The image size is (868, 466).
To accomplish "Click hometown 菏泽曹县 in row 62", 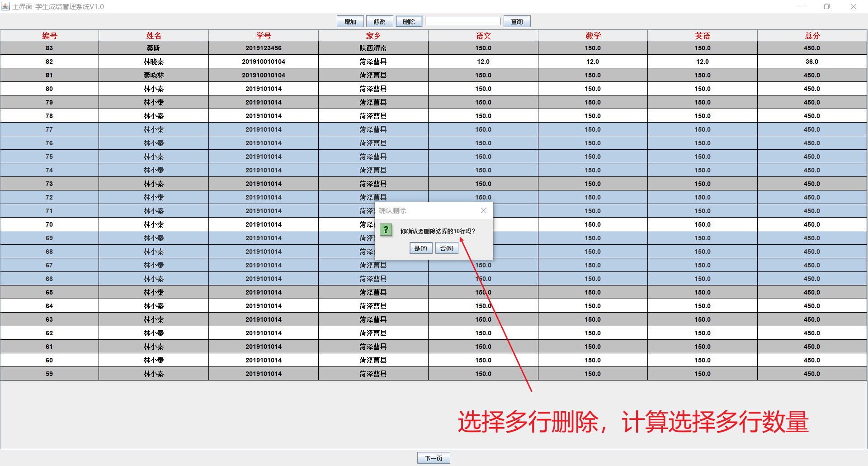I will click(x=373, y=333).
